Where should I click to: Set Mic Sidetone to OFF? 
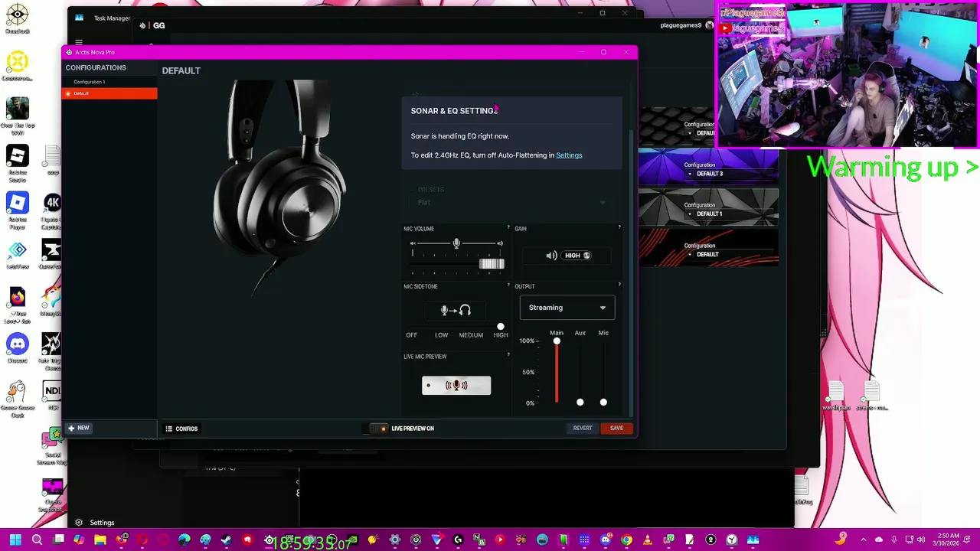coord(412,335)
